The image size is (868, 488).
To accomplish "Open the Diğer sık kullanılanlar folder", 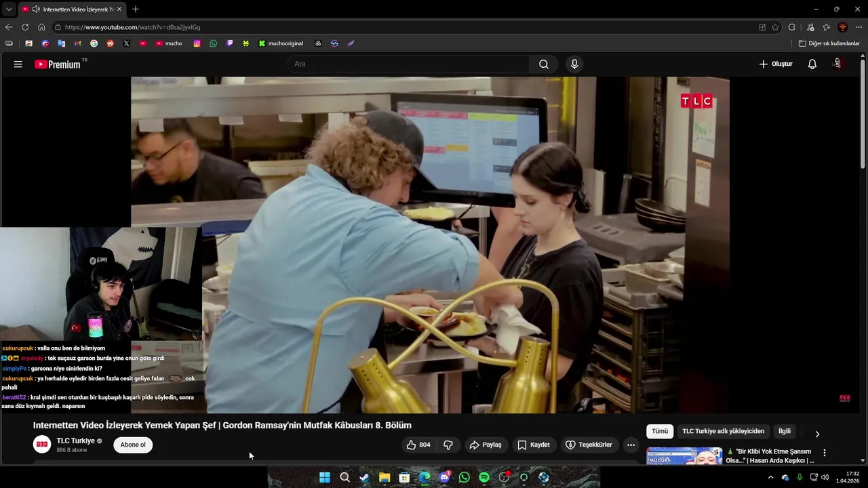I will 829,43.
